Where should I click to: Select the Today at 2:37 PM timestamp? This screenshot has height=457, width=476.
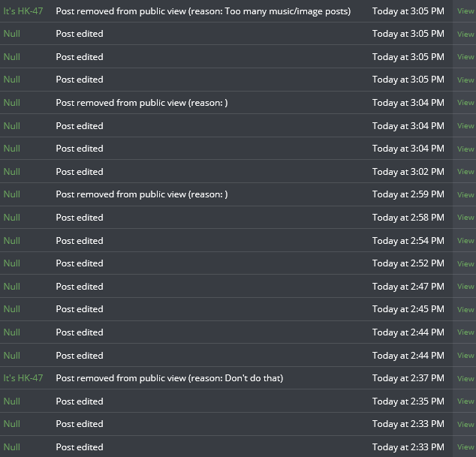coord(408,378)
